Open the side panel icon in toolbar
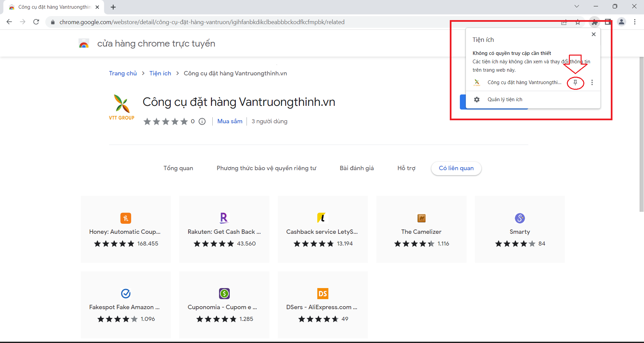 pos(608,22)
